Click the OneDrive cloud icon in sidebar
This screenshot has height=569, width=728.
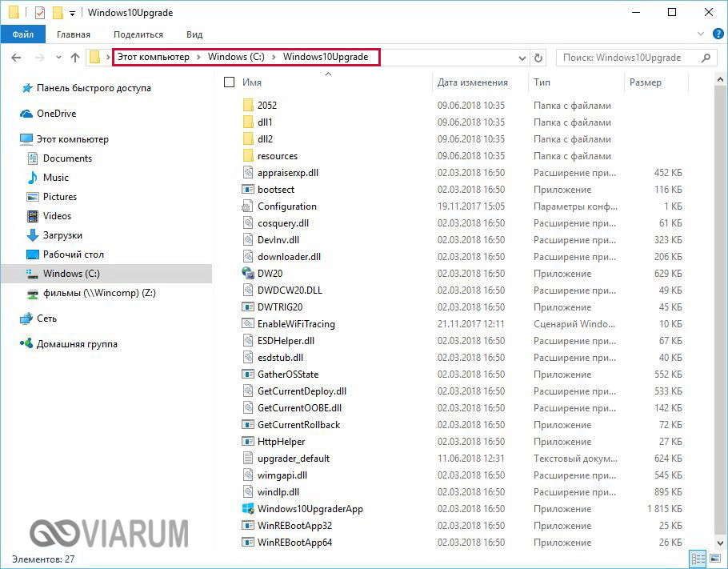point(26,114)
